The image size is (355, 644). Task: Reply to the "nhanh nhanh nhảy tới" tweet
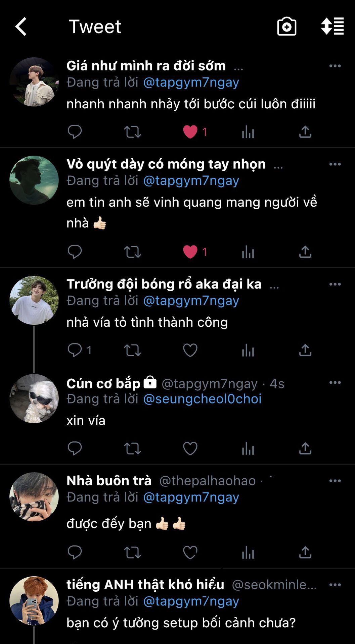(x=75, y=132)
